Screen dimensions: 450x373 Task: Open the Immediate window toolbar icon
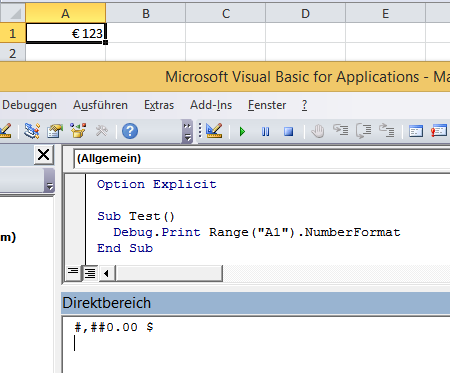pyautogui.click(x=439, y=131)
